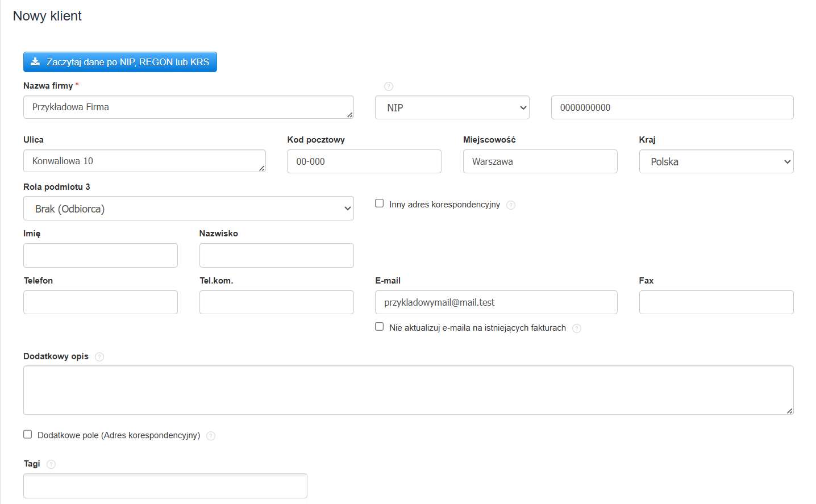816x504 pixels.
Task: Open the NIP identifier type dropdown
Action: click(x=452, y=107)
